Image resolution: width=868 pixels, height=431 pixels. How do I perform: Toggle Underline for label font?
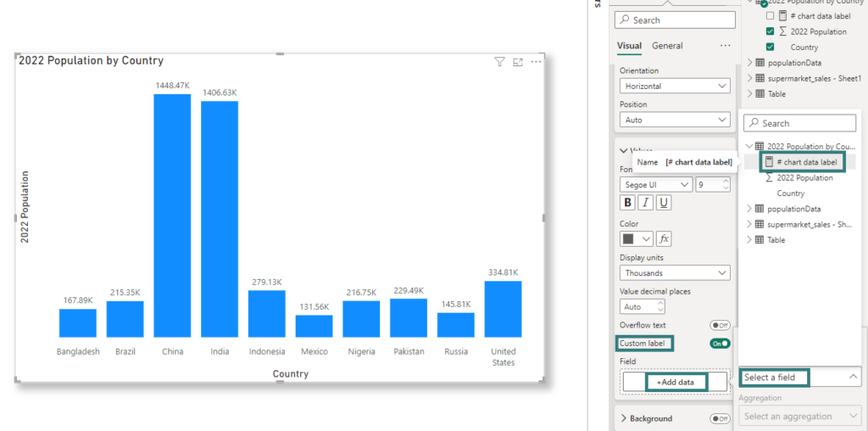point(664,203)
